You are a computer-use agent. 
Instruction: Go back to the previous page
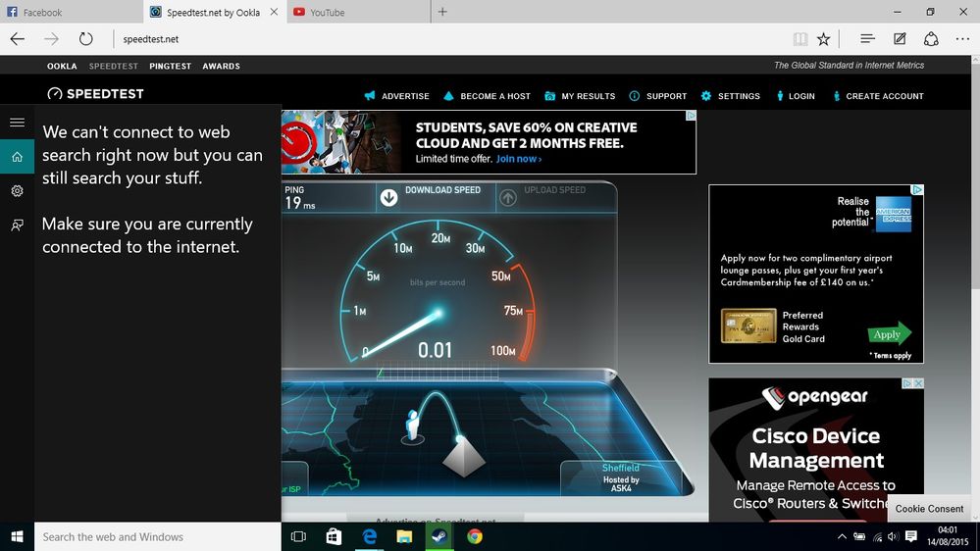point(18,39)
